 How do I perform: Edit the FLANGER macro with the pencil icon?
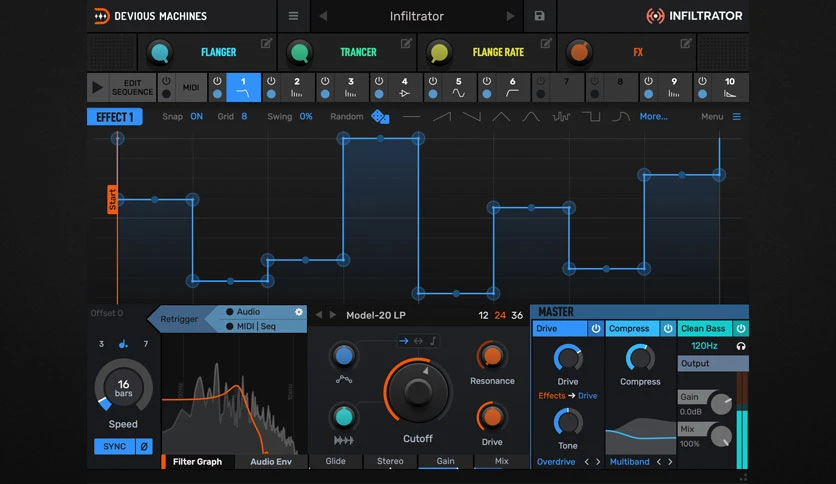tap(266, 43)
